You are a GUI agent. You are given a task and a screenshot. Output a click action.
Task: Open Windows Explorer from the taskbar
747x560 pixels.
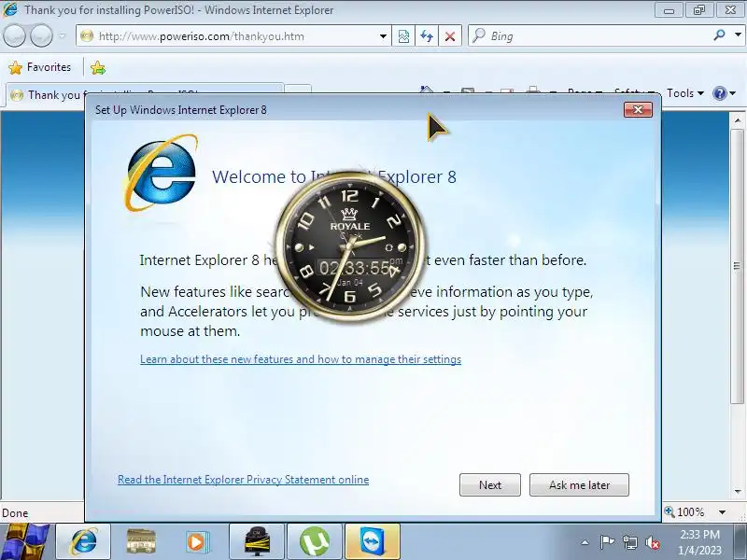pos(141,541)
